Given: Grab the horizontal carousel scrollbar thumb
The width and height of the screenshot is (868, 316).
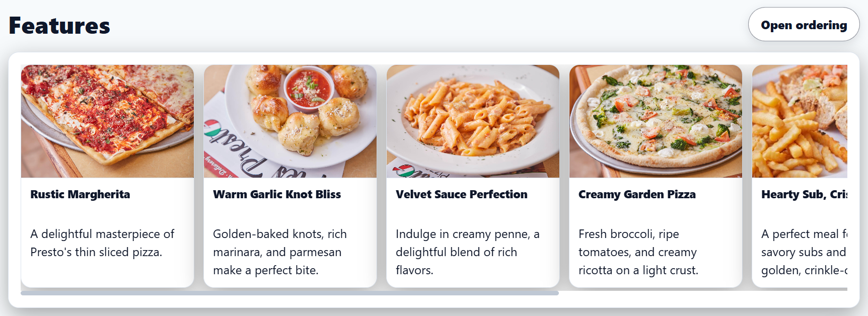Looking at the screenshot, I should [x=290, y=293].
